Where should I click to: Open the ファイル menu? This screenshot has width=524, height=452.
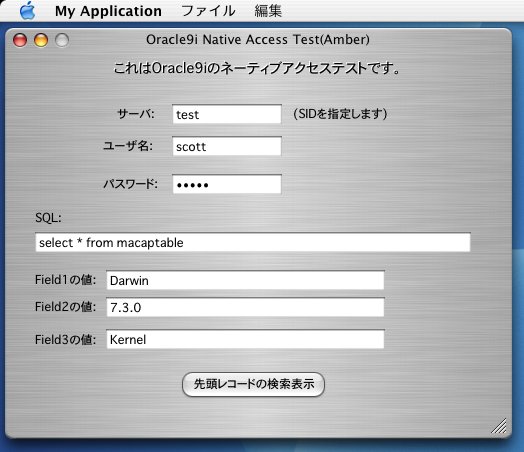pos(208,11)
